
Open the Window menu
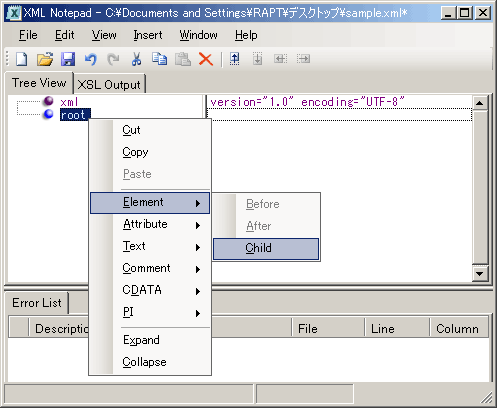pyautogui.click(x=198, y=35)
